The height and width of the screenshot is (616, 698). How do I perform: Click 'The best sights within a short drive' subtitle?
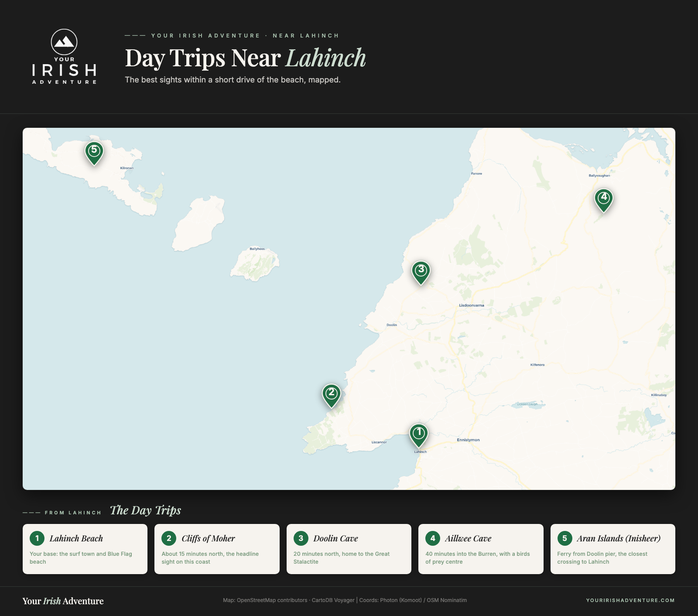pyautogui.click(x=233, y=80)
